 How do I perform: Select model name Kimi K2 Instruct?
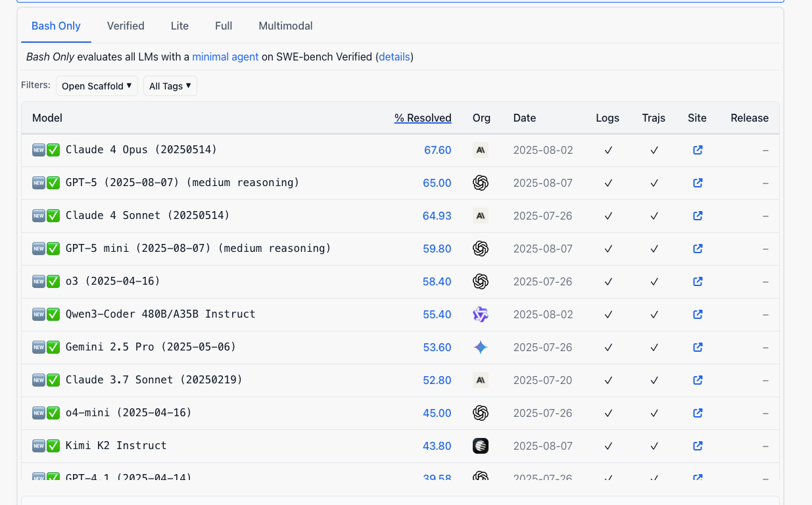(x=116, y=446)
